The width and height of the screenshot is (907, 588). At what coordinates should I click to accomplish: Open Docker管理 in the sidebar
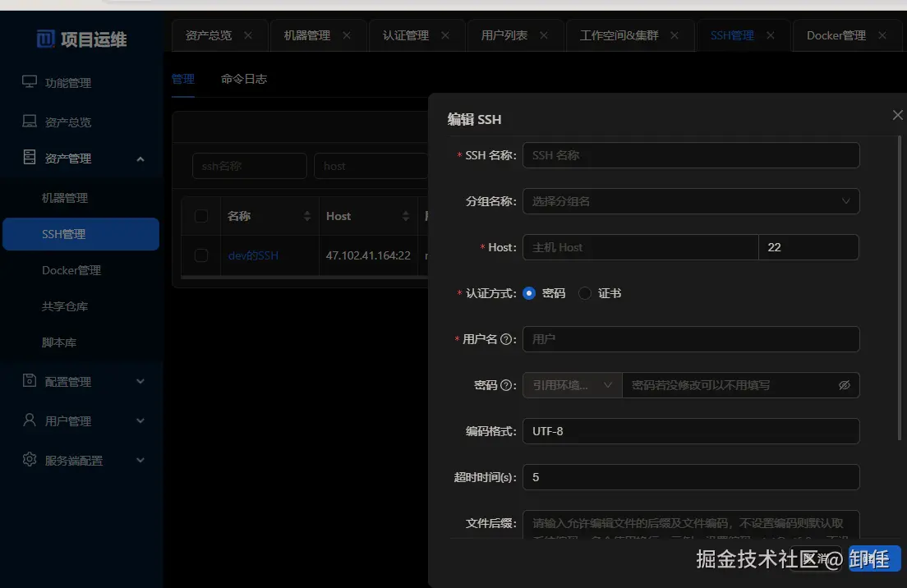[81, 270]
